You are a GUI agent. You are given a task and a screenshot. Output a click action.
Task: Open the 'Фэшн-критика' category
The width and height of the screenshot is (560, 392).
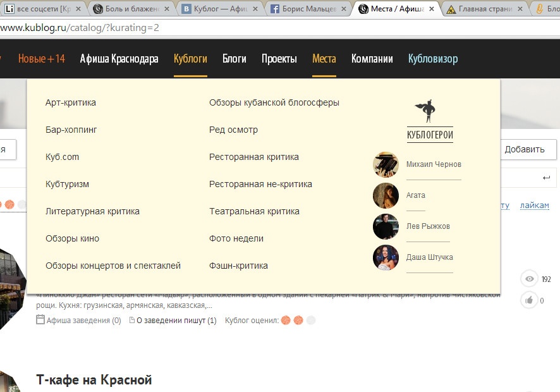tap(238, 266)
